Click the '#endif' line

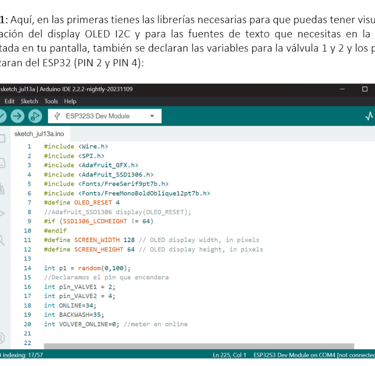click(x=55, y=230)
